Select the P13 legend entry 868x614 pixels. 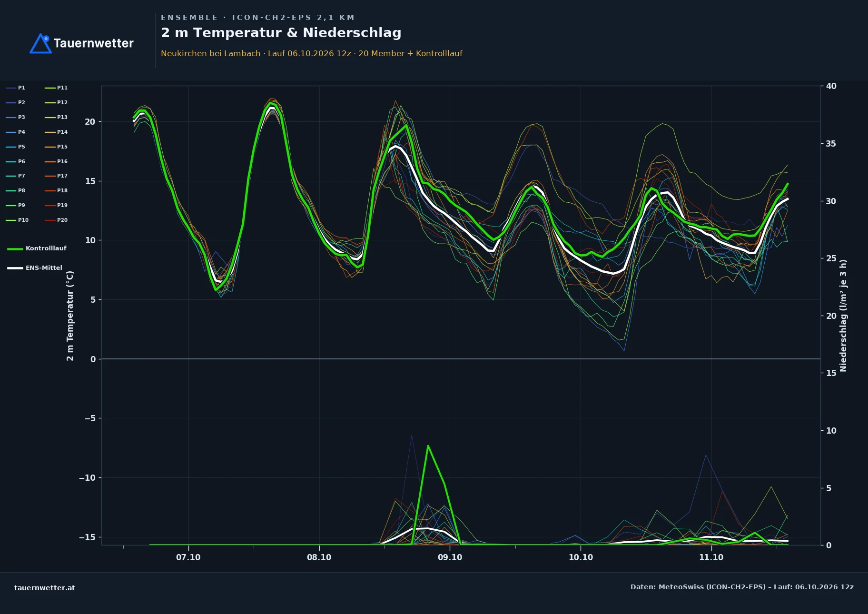click(x=56, y=118)
